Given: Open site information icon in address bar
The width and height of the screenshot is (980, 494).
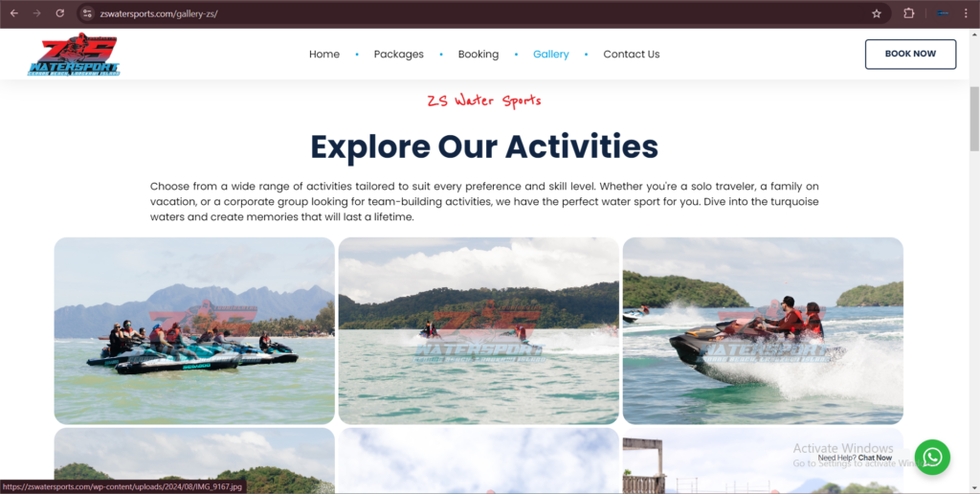Looking at the screenshot, I should [87, 13].
